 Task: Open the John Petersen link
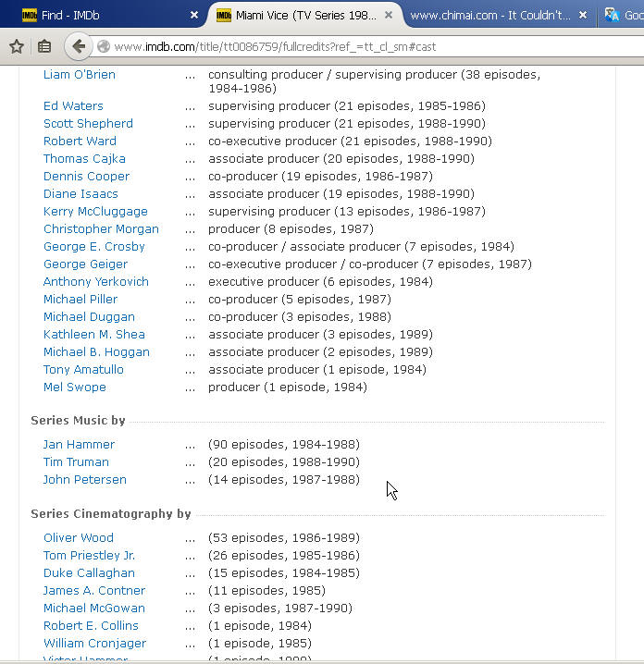coord(85,480)
